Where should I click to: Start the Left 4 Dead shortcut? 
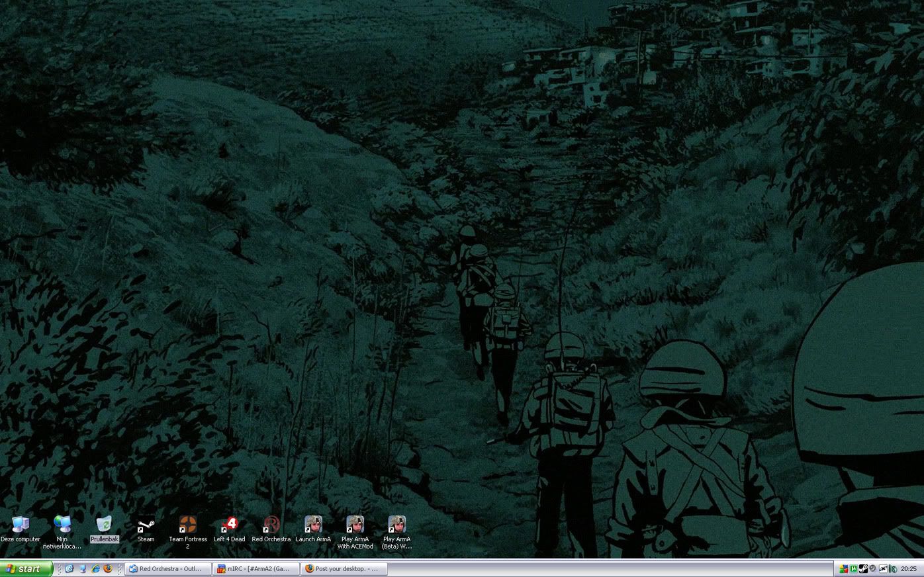[229, 525]
